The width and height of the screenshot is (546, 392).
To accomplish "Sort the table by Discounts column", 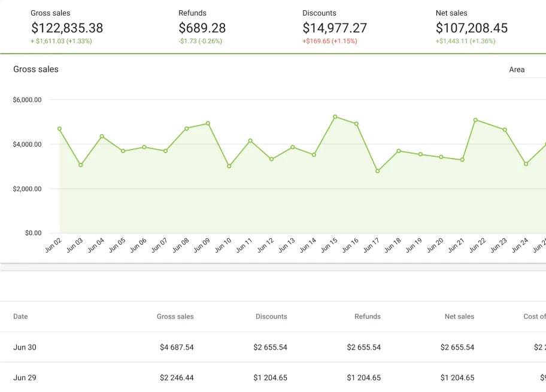I will click(x=271, y=317).
